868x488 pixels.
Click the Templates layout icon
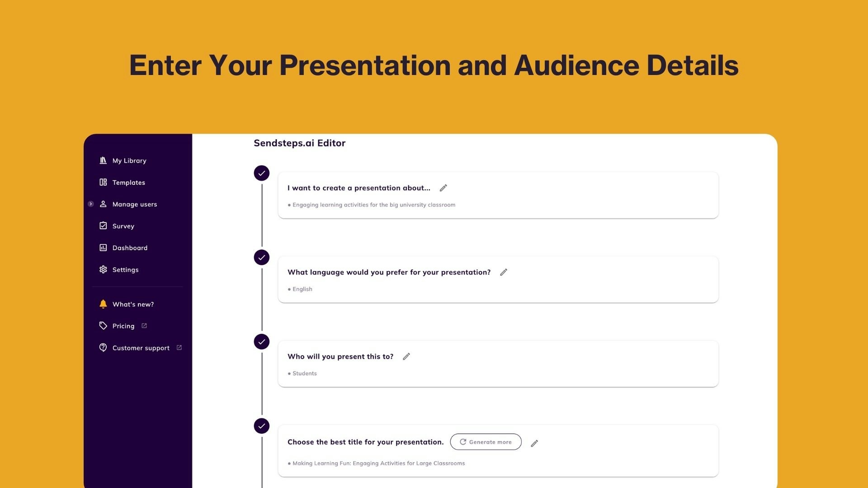pyautogui.click(x=103, y=182)
